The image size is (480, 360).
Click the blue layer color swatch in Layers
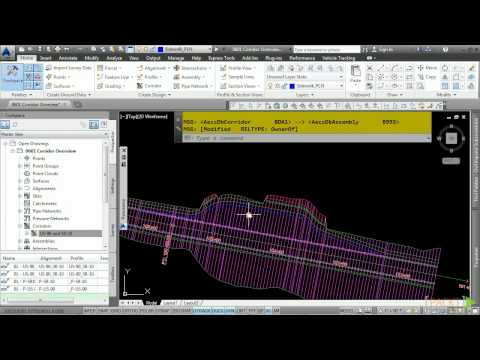(292, 86)
